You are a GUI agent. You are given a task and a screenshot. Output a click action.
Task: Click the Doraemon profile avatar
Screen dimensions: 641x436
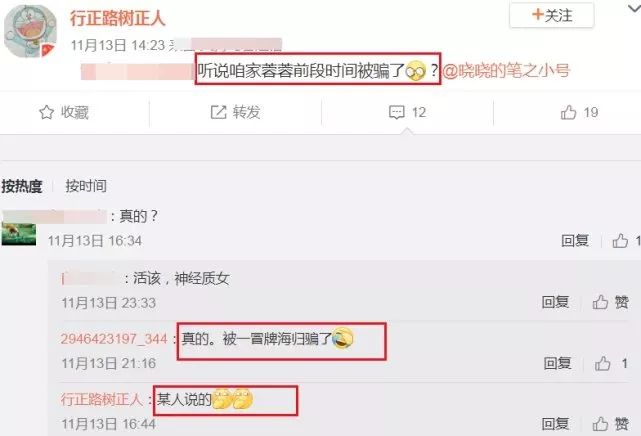[30, 31]
